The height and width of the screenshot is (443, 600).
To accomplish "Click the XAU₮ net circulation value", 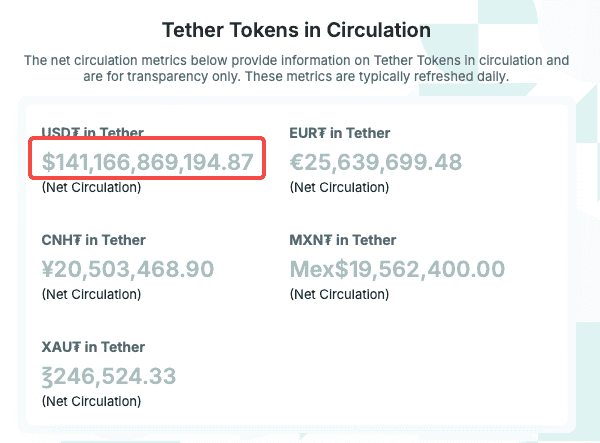I will (109, 376).
